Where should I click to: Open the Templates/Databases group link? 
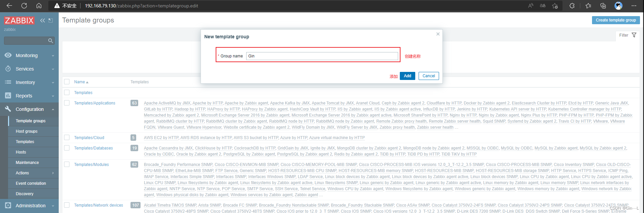(x=94, y=148)
